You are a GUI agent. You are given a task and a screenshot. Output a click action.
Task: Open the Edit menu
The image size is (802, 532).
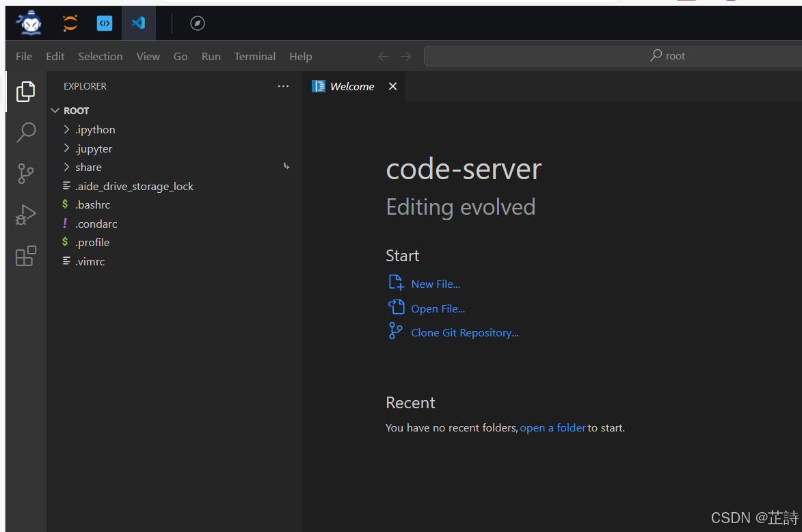pos(55,56)
